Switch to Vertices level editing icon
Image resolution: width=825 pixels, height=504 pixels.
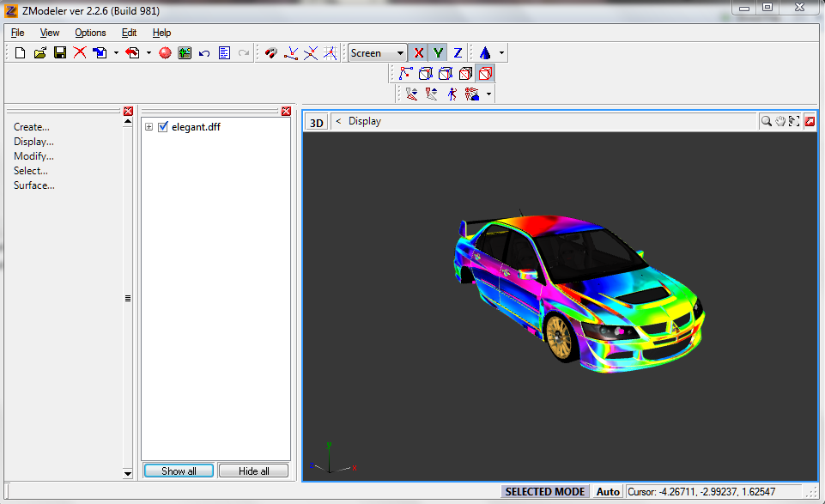point(405,73)
